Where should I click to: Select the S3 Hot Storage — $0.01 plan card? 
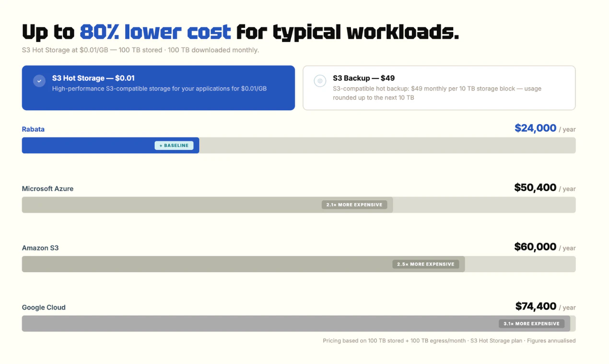[158, 88]
